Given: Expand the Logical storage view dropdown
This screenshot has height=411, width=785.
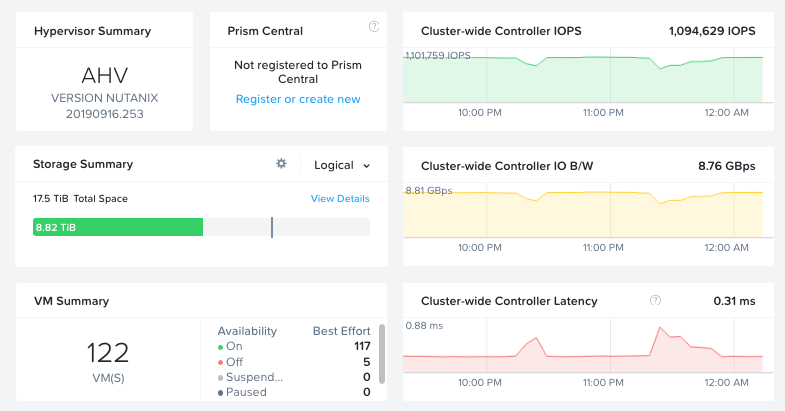Looking at the screenshot, I should coord(342,165).
